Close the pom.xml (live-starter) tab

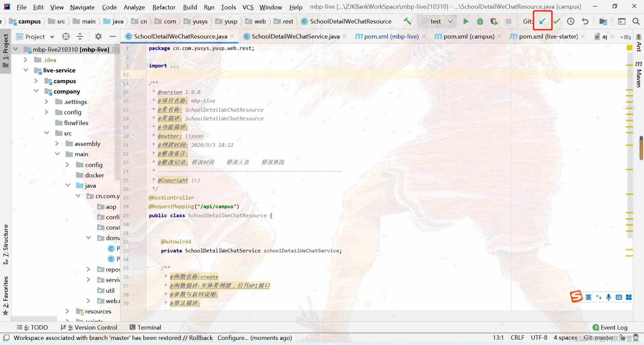pos(583,36)
